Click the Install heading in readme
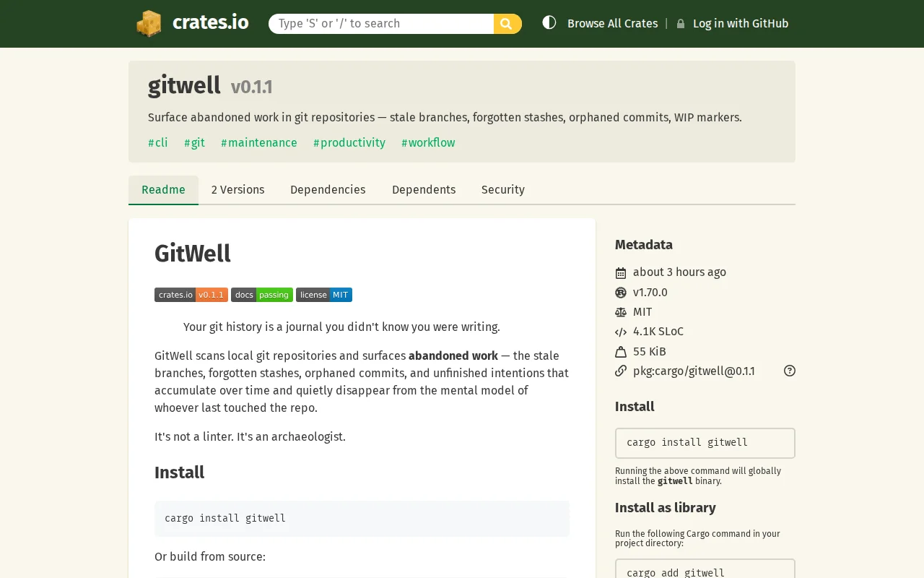This screenshot has height=578, width=924. click(x=179, y=473)
